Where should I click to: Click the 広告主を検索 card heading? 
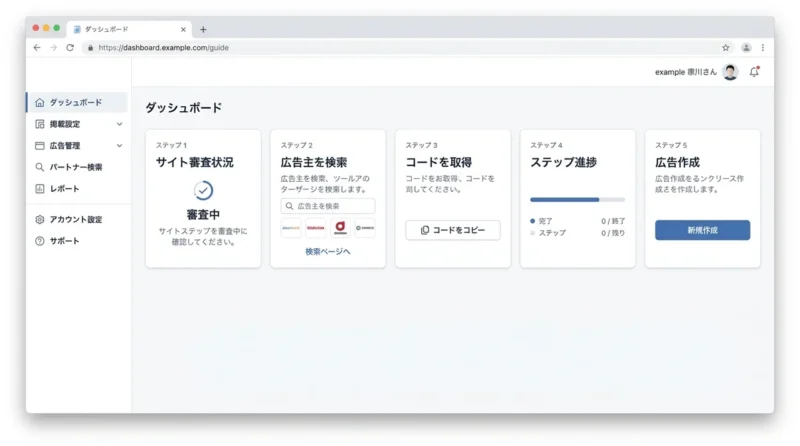[314, 162]
